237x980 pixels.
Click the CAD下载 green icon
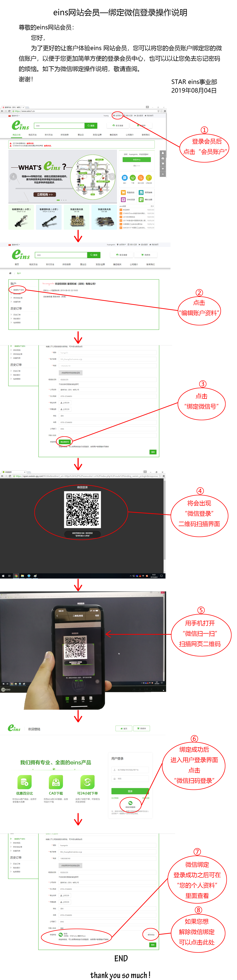(56, 782)
